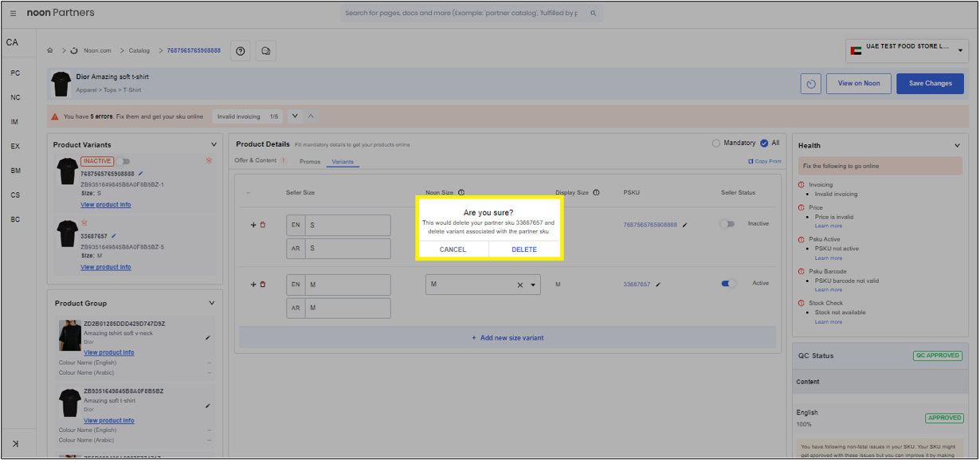
Task: Go to home via breadcrumb house icon
Action: click(x=50, y=51)
